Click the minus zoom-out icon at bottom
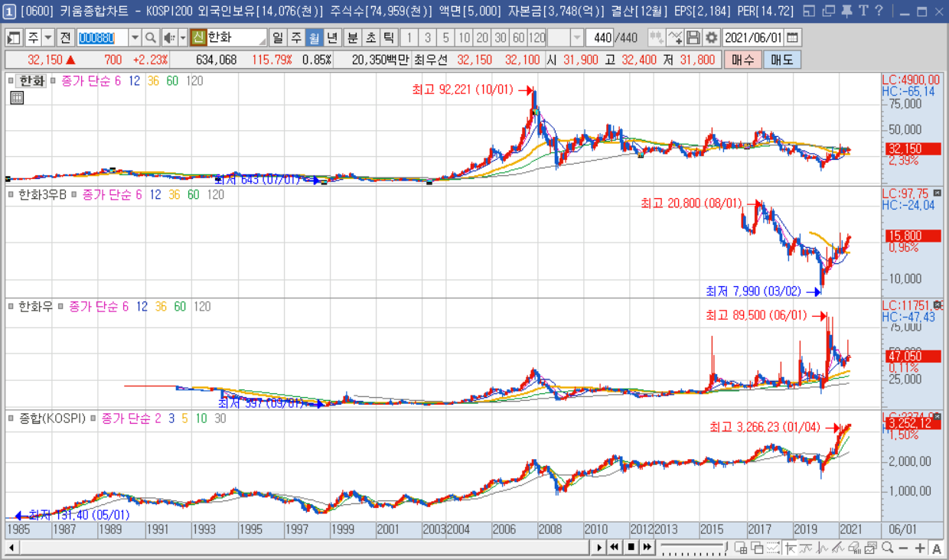This screenshot has width=949, height=560. tap(903, 548)
